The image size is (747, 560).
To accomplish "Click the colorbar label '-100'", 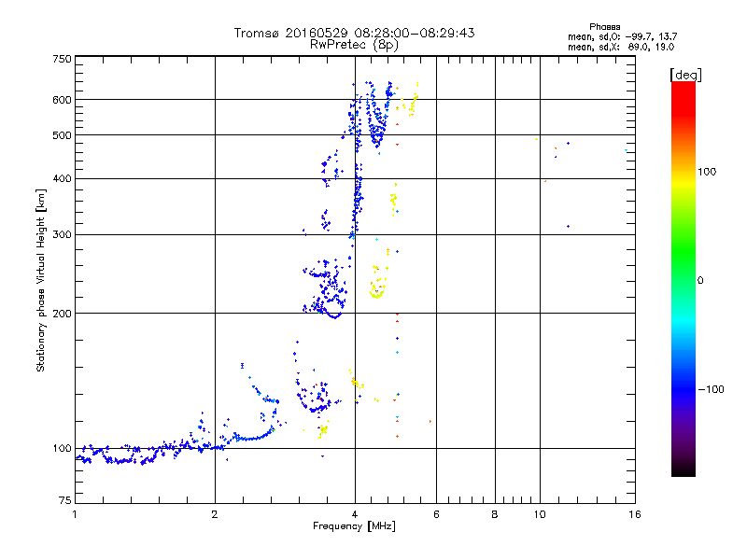I will (x=711, y=389).
